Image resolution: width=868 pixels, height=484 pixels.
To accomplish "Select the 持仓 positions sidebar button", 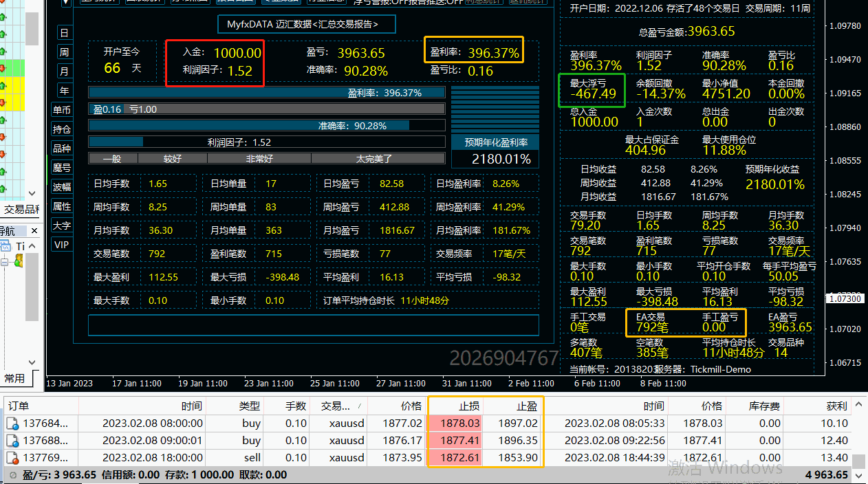I will pos(62,129).
